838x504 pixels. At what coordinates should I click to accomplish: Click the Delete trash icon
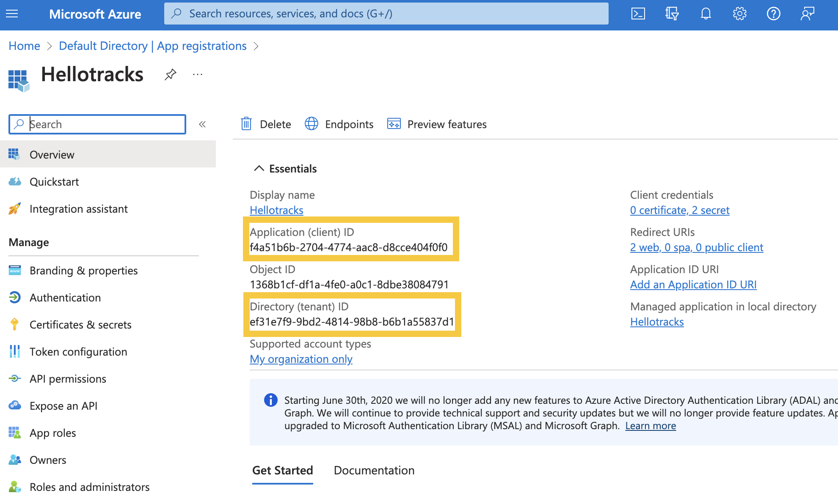coord(246,124)
